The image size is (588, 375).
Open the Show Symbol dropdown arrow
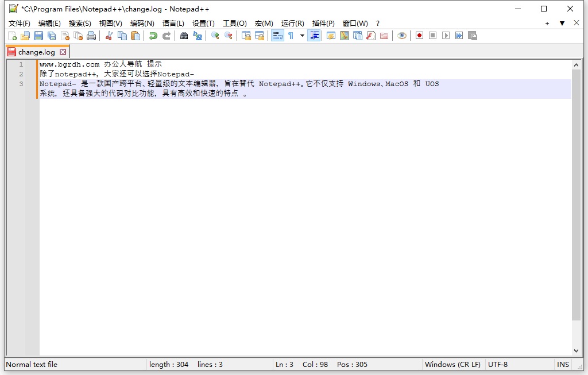[x=301, y=35]
